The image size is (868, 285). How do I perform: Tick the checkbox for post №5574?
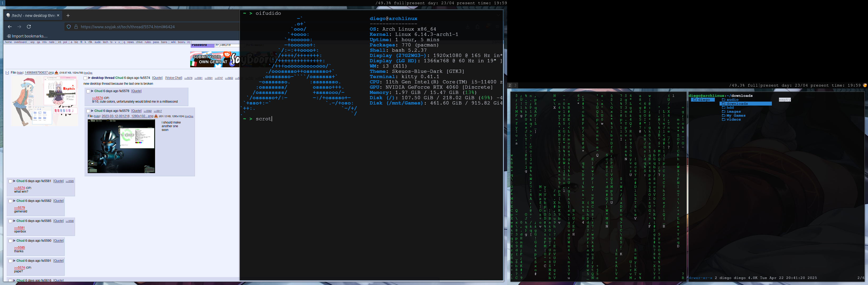click(85, 78)
